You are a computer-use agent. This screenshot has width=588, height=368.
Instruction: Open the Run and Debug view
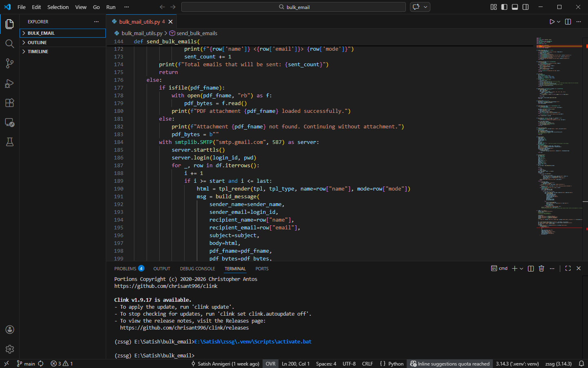pyautogui.click(x=10, y=83)
